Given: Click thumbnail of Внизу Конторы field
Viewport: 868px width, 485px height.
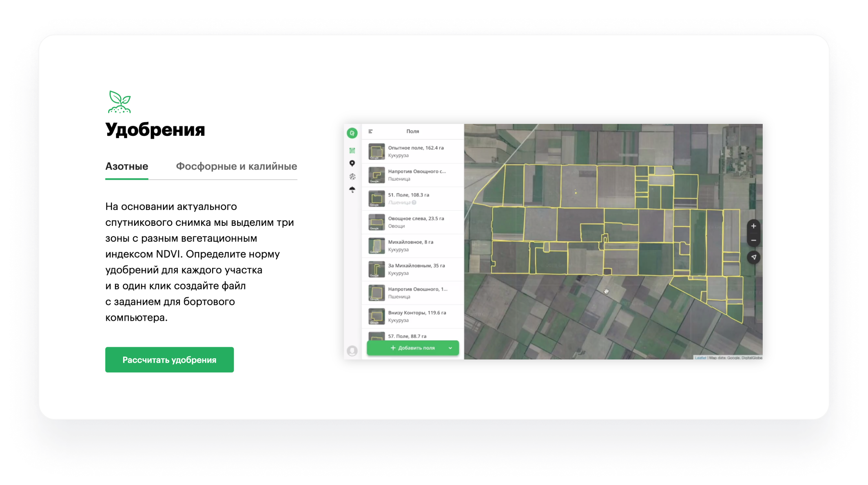Looking at the screenshot, I should 376,317.
